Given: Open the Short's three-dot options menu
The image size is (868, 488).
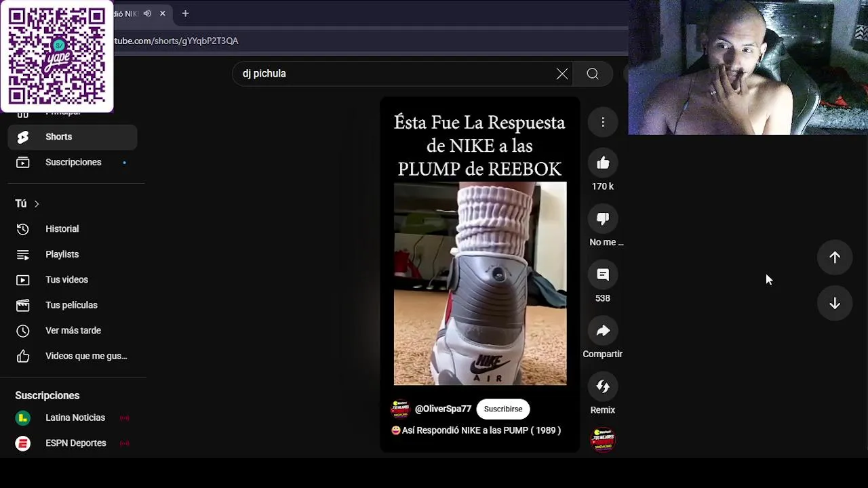Looking at the screenshot, I should click(603, 122).
